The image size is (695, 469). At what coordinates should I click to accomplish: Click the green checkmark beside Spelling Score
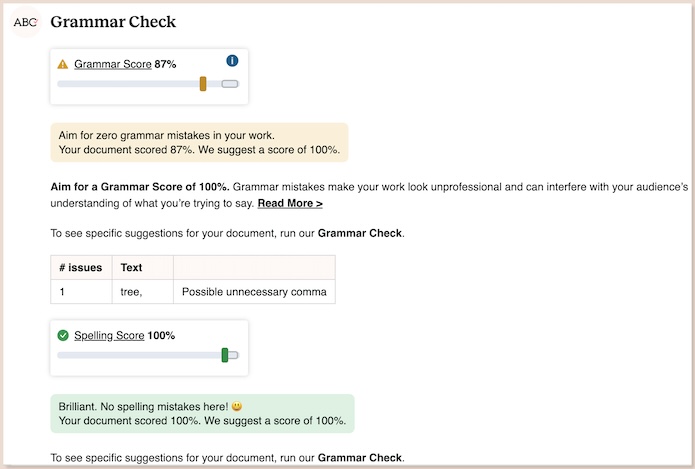click(63, 336)
